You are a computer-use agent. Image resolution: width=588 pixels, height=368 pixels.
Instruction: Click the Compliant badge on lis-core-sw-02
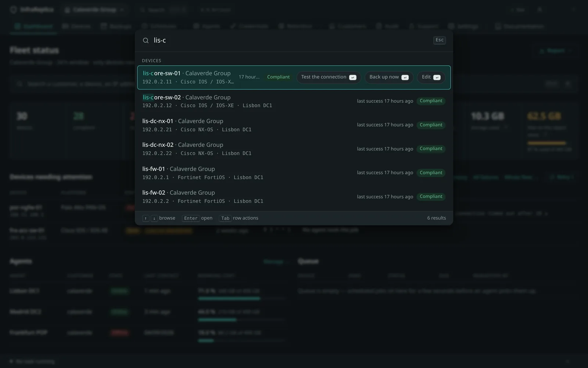coord(431,101)
